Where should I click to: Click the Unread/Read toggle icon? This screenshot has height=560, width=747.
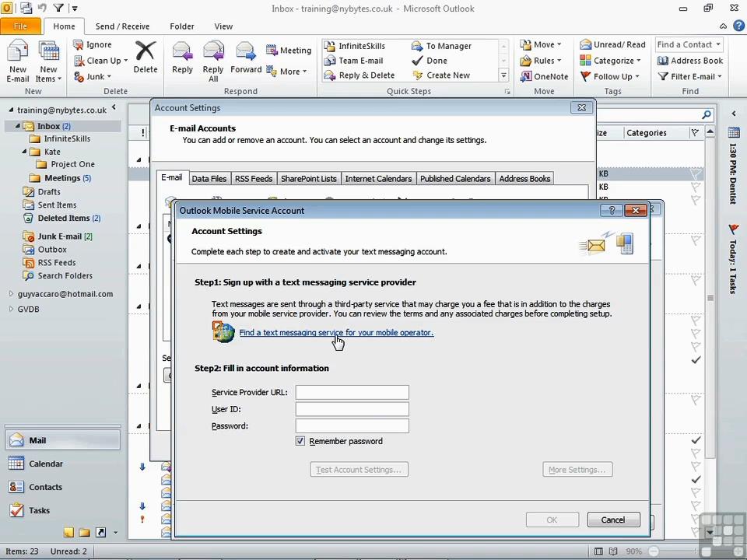click(x=585, y=45)
